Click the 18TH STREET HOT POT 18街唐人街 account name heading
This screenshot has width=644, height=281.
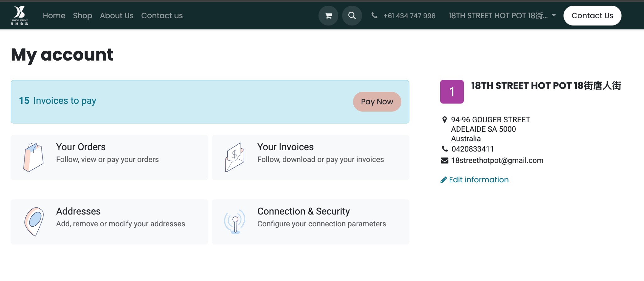[546, 86]
